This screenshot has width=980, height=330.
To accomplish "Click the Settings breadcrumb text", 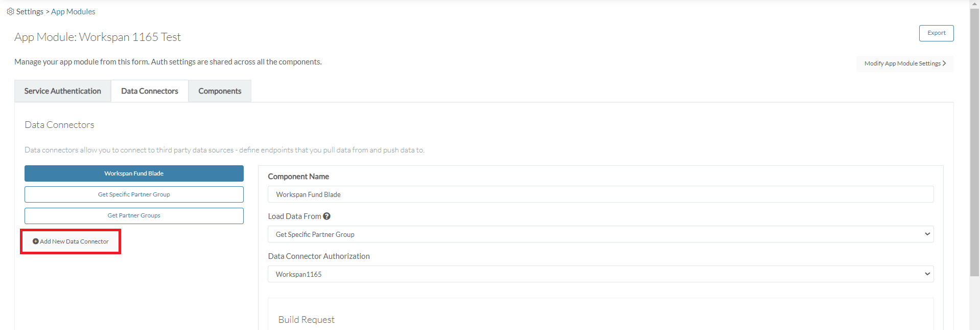I will pyautogui.click(x=30, y=11).
